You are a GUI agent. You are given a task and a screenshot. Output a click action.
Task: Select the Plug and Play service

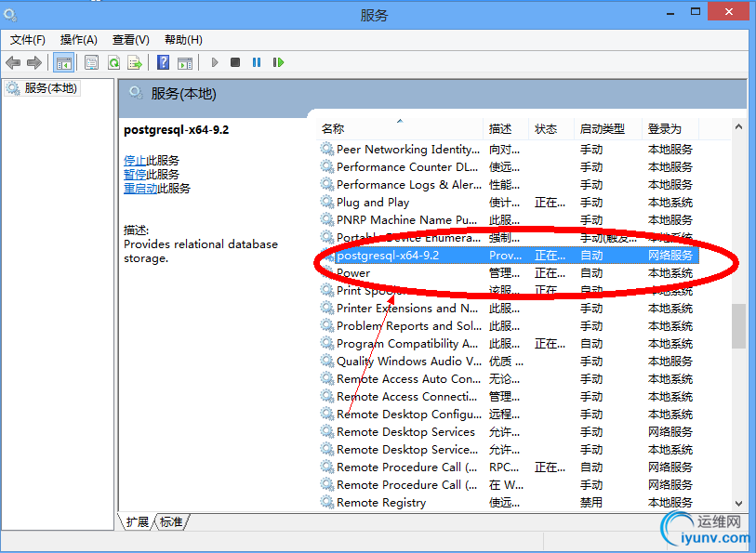509,203
